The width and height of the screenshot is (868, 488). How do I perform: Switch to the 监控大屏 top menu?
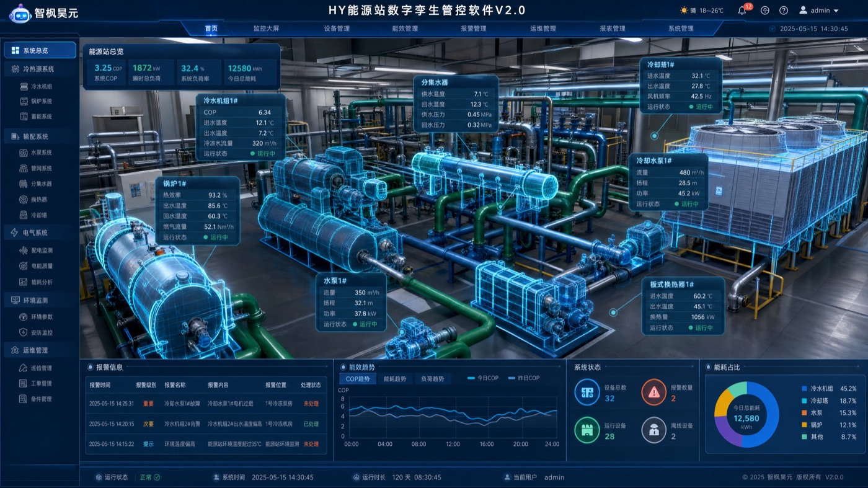pos(266,29)
